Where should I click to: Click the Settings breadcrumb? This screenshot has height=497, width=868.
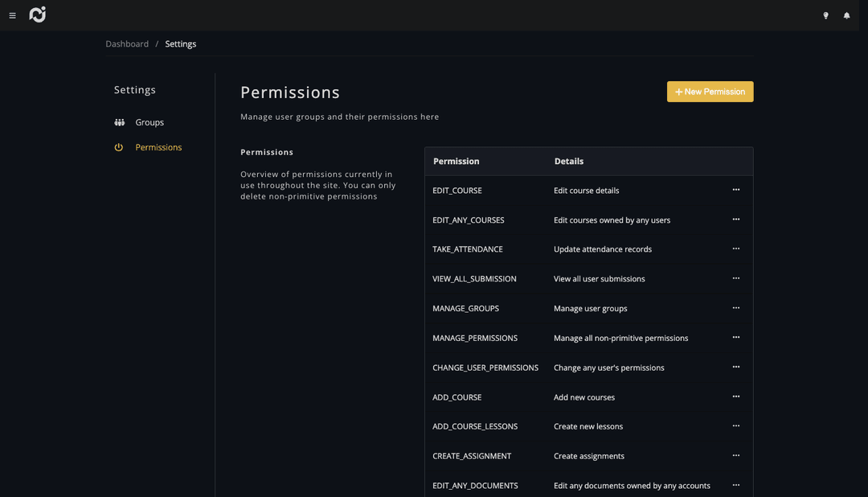(181, 43)
